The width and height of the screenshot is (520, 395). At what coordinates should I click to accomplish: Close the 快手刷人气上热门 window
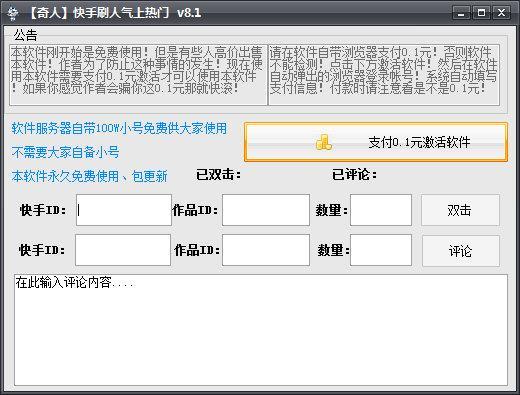pyautogui.click(x=501, y=13)
